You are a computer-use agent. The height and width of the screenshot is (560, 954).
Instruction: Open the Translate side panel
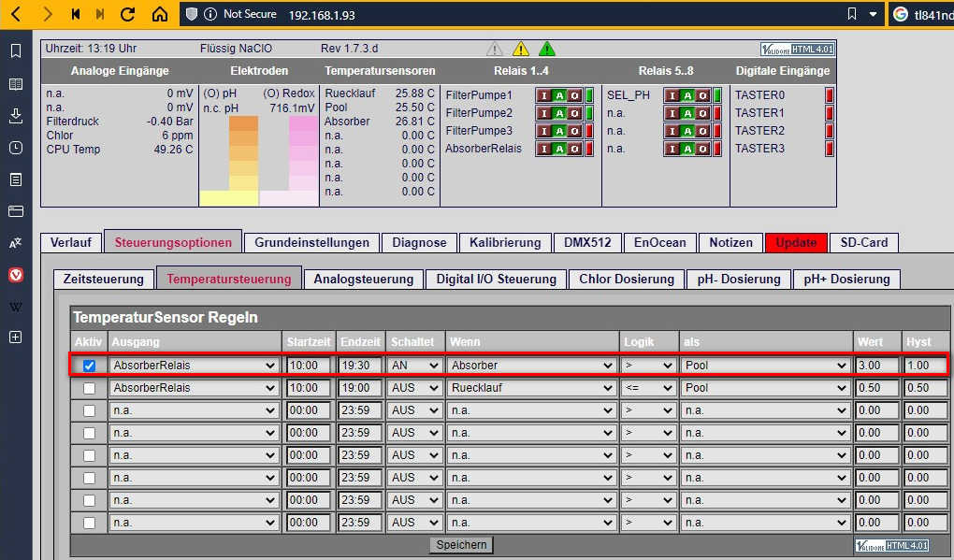[x=16, y=243]
